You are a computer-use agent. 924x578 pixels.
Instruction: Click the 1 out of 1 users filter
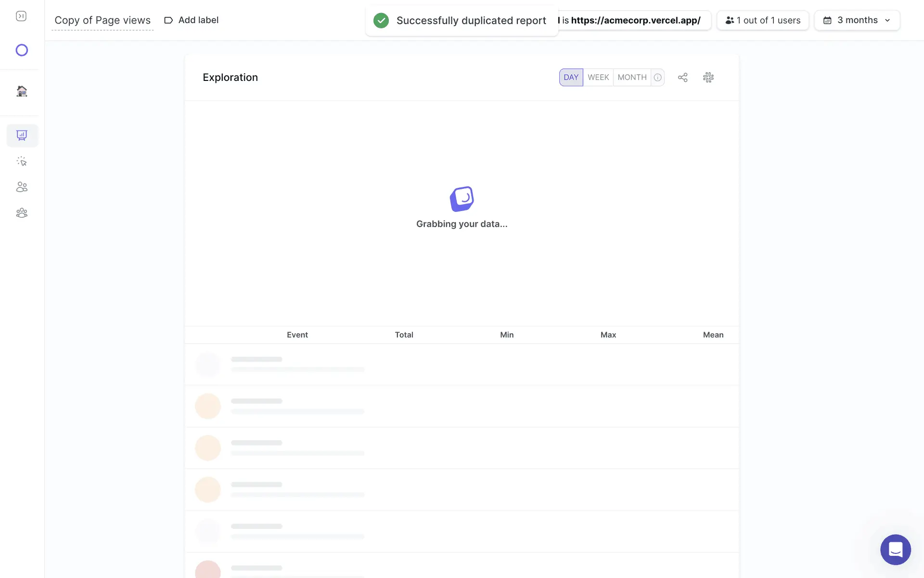point(763,20)
